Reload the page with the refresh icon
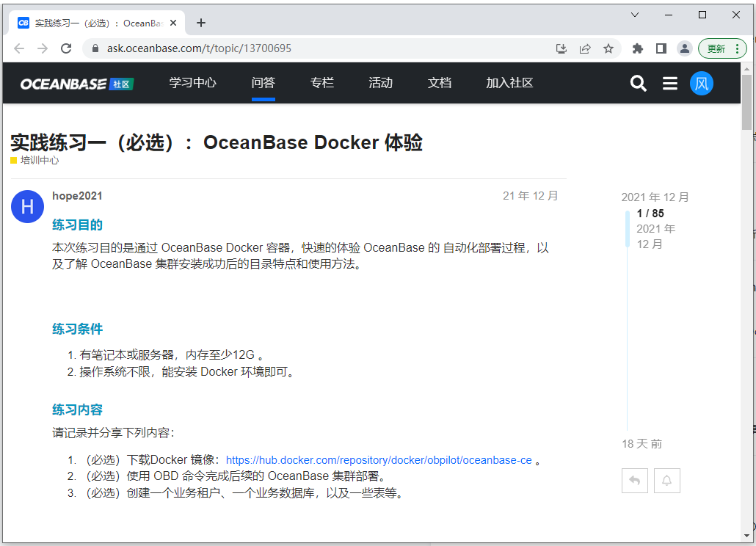This screenshot has height=546, width=756. pyautogui.click(x=66, y=48)
